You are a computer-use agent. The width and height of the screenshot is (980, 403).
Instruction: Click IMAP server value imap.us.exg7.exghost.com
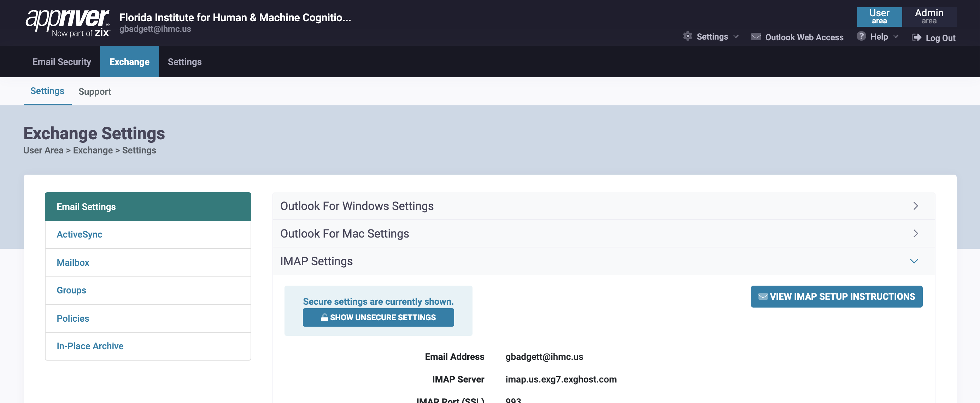click(x=561, y=379)
